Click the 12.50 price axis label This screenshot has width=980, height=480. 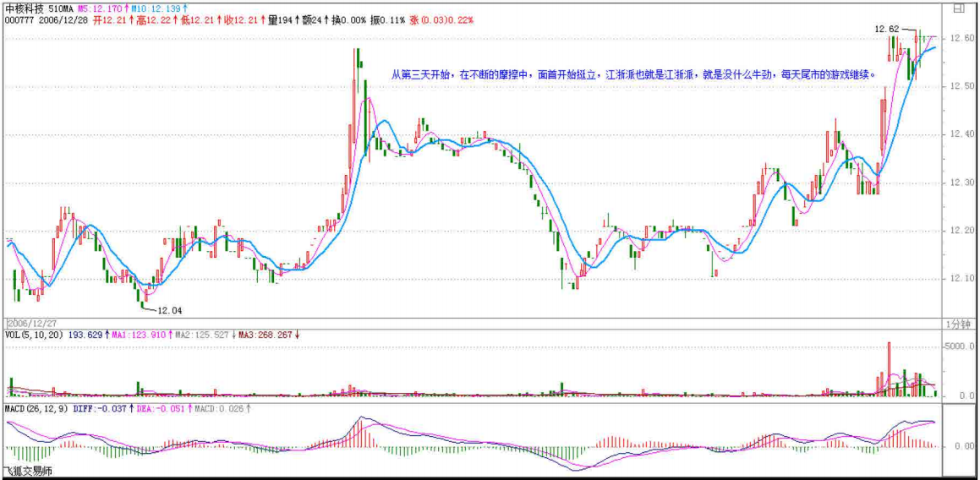959,87
